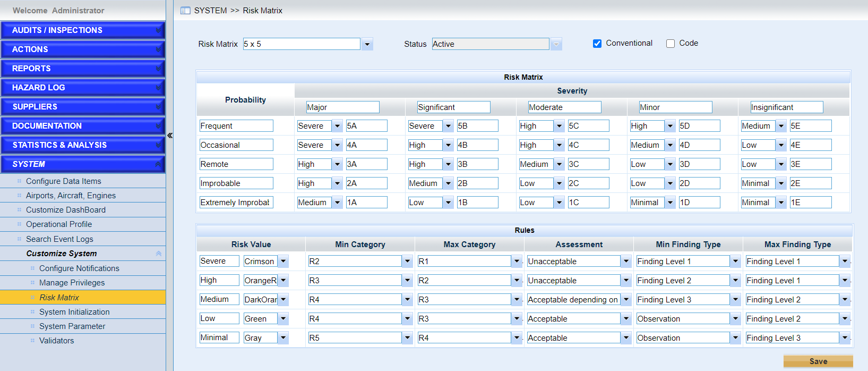Click the bullet icon beside Validators
Screen dimensions: 868x371
[32, 341]
